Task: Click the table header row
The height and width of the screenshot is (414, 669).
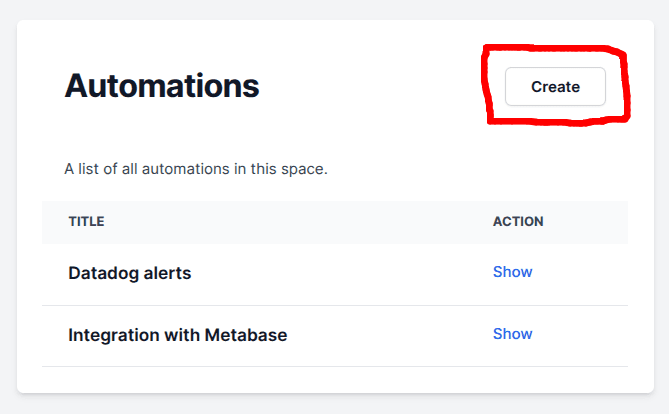Action: (300, 221)
